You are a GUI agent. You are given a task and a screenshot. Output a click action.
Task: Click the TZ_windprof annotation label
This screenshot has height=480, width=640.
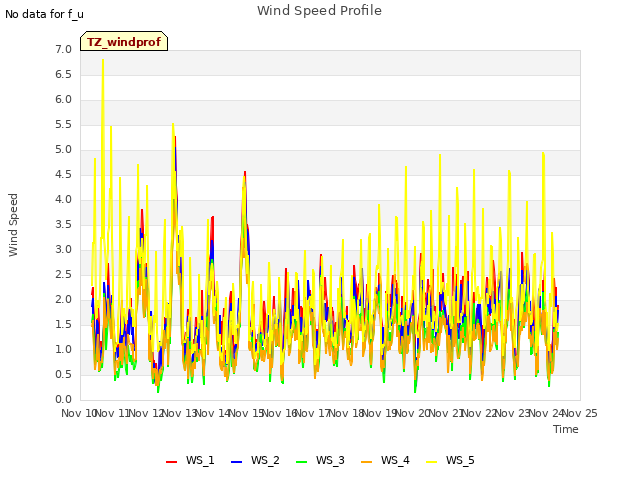124,42
